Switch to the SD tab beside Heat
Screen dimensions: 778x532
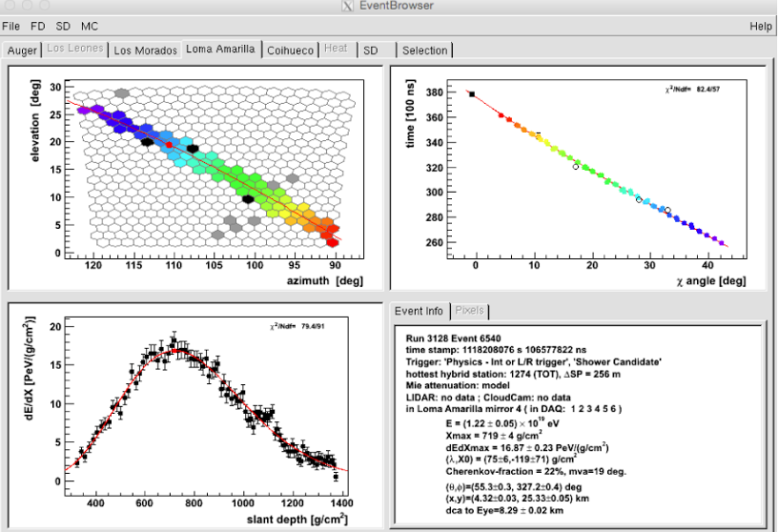371,50
